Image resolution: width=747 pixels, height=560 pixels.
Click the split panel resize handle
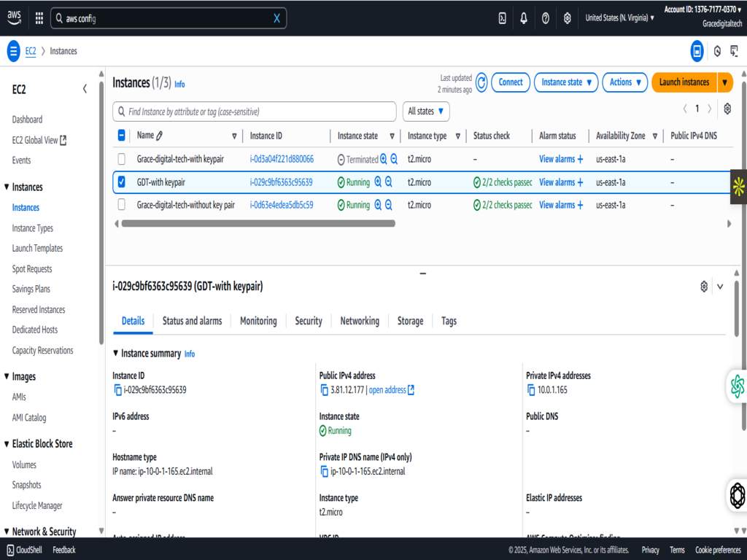(422, 273)
